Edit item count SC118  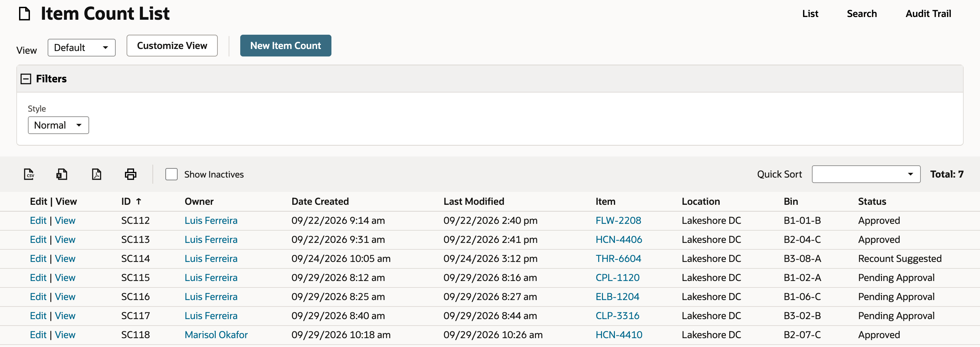[x=38, y=335]
